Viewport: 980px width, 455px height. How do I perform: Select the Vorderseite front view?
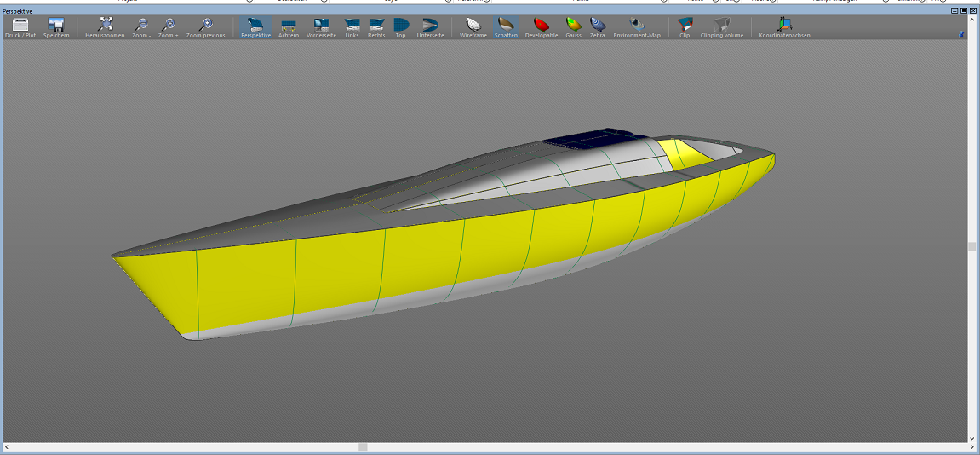[x=321, y=26]
